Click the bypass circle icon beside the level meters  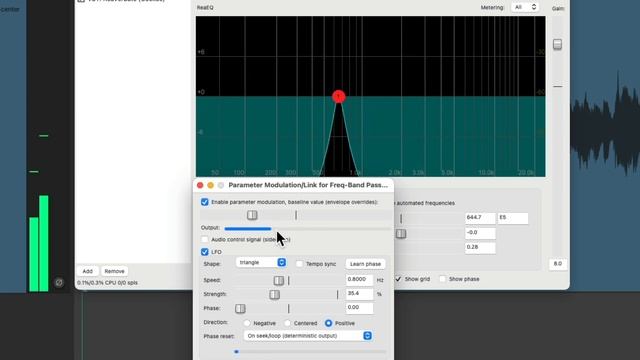[59, 282]
